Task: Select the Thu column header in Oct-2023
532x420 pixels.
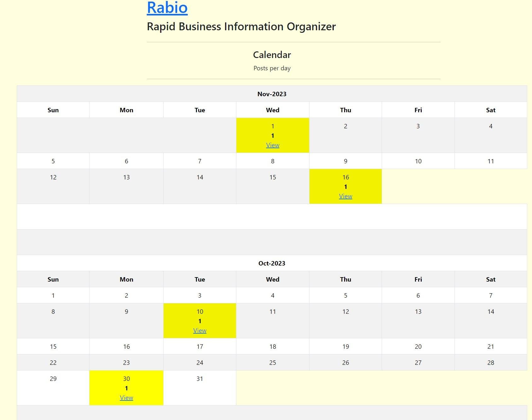Action: [345, 279]
